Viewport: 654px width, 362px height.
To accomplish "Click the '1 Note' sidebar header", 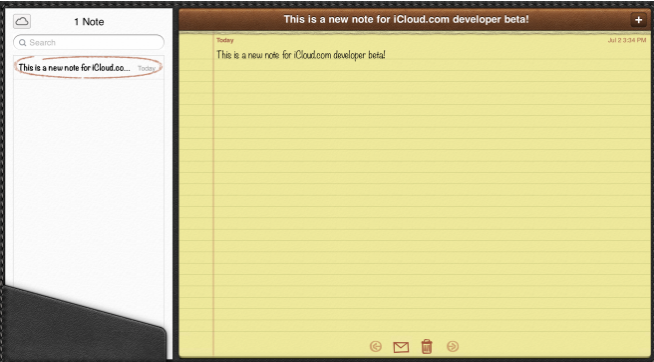I will (89, 22).
